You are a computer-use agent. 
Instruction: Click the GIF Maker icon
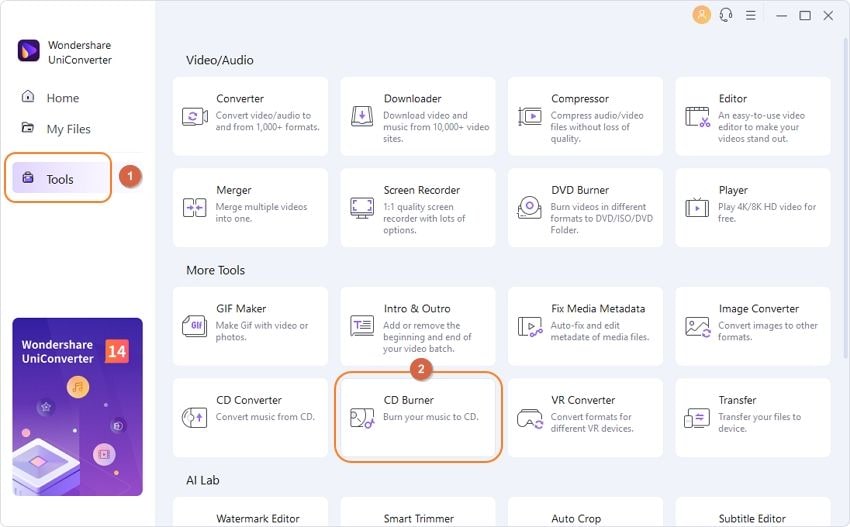(x=195, y=326)
